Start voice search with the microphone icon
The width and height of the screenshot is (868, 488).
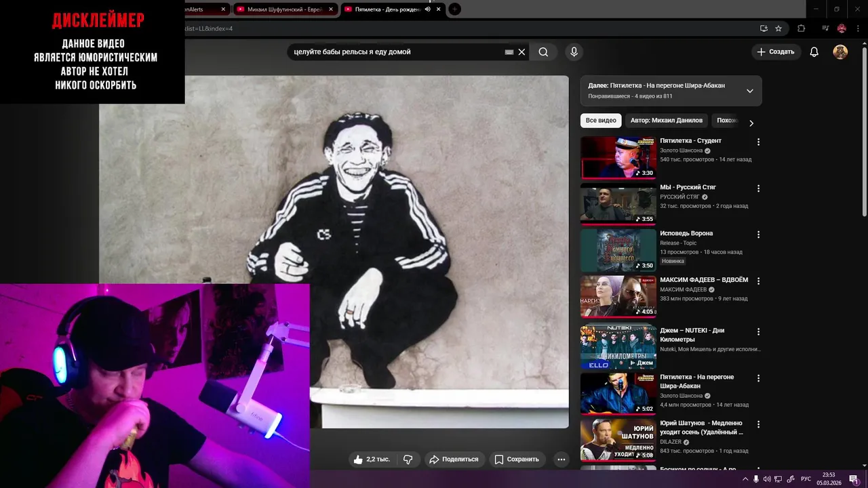tap(574, 52)
